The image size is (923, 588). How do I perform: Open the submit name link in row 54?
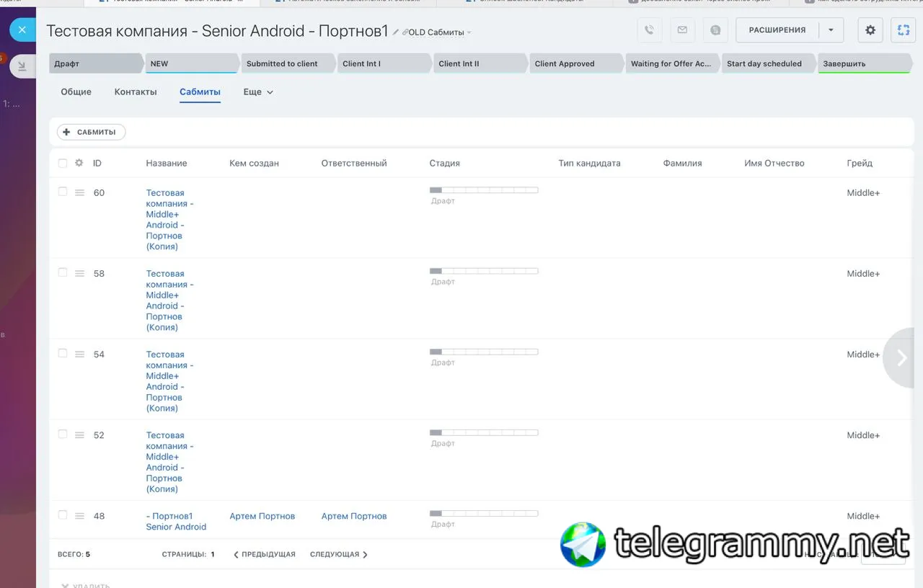170,381
